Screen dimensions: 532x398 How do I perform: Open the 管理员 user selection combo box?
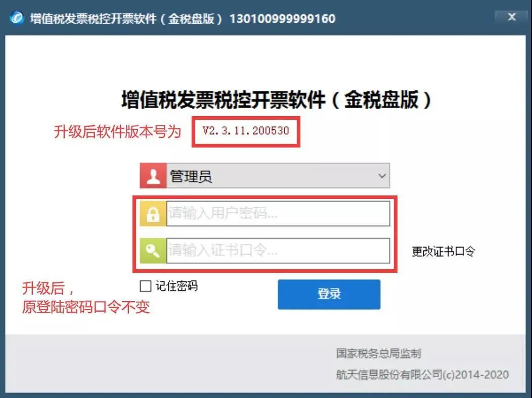(x=265, y=176)
